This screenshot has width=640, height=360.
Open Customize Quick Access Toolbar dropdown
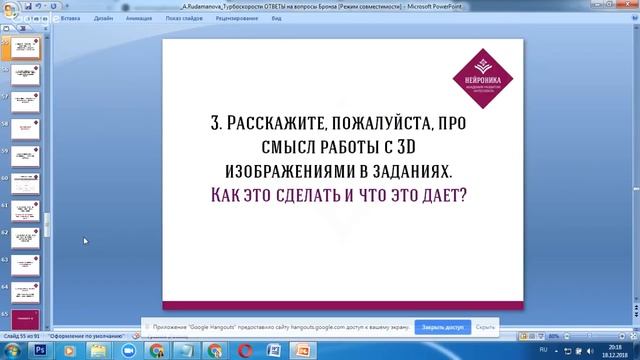(67, 6)
